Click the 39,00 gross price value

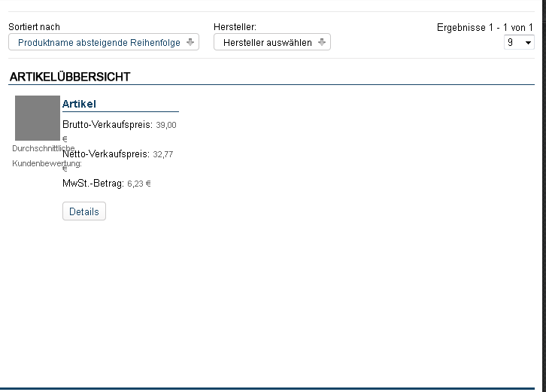pos(166,126)
